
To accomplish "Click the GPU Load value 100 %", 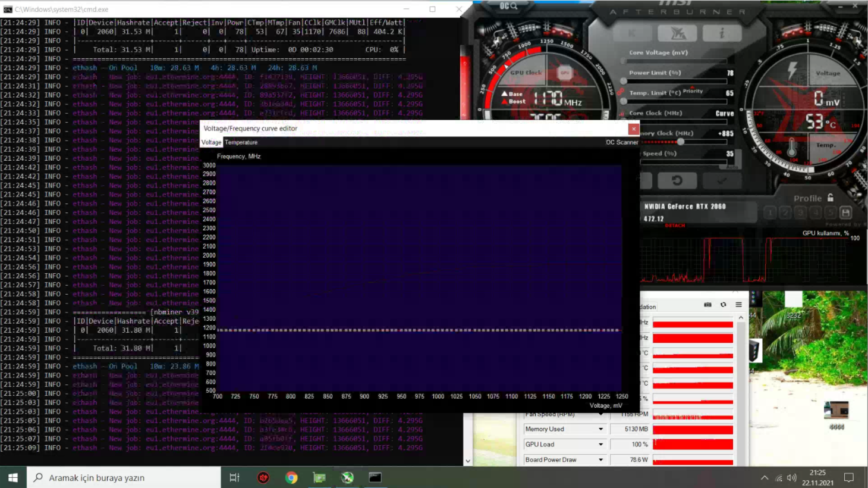I will click(x=630, y=445).
